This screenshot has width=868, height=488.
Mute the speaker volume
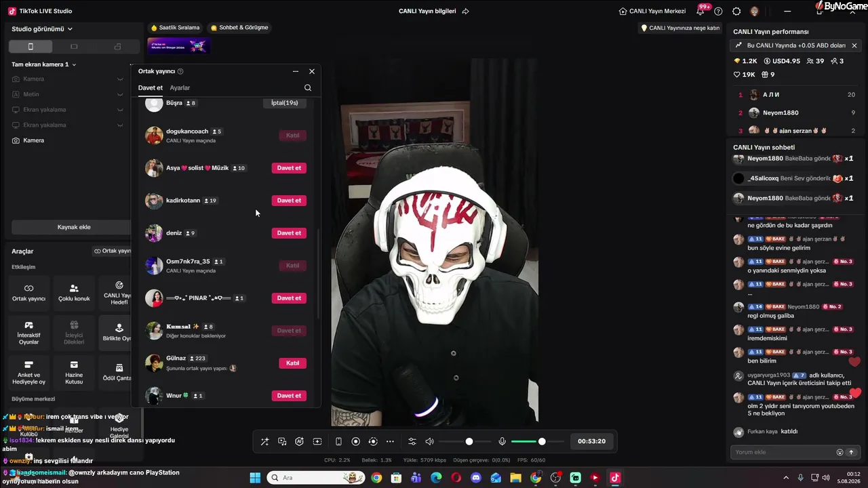click(x=429, y=441)
